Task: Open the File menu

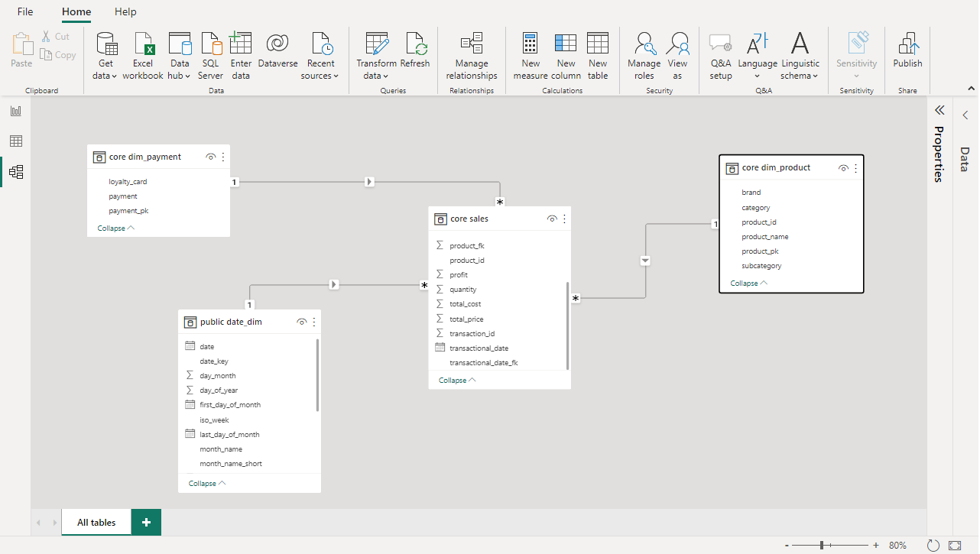Action: click(25, 11)
